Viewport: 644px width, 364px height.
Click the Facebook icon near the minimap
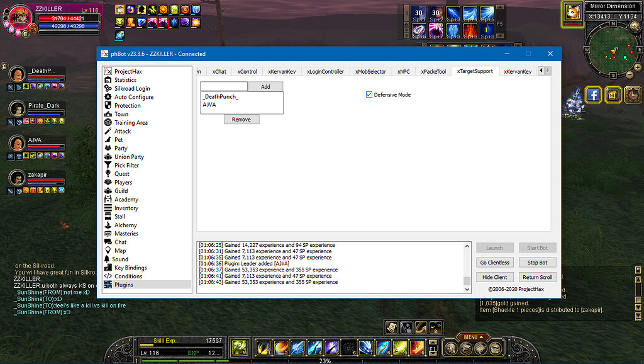593,95
